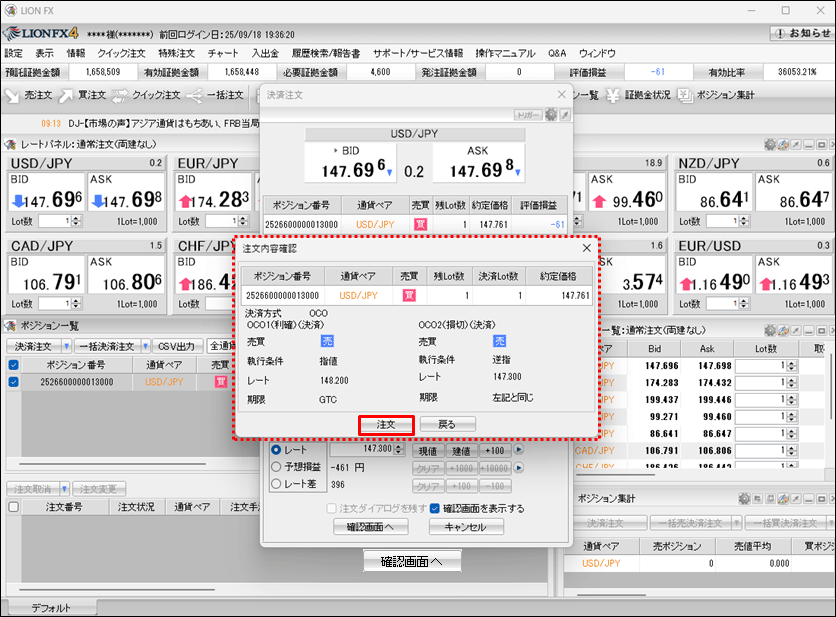
Task: Select the 予想損益 radio button
Action: 276,466
